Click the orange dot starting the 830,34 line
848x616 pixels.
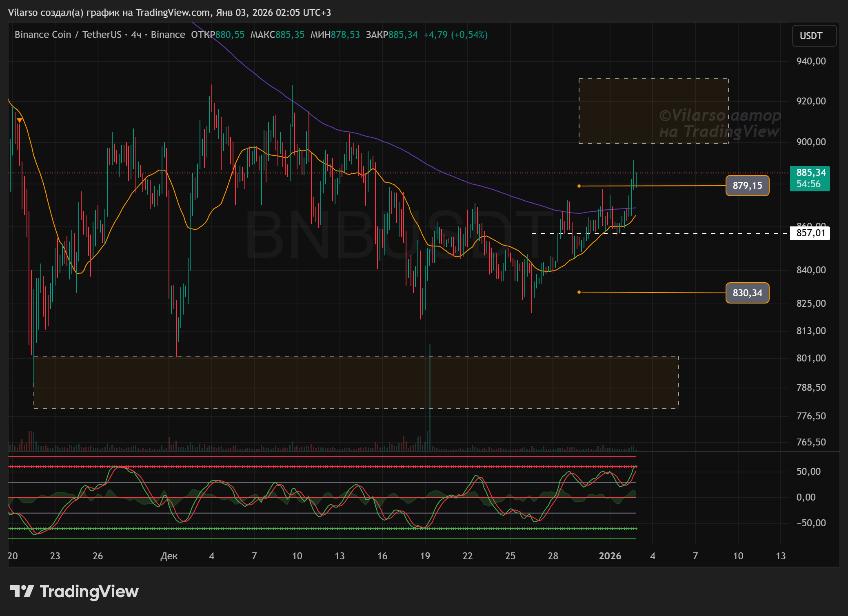click(579, 292)
